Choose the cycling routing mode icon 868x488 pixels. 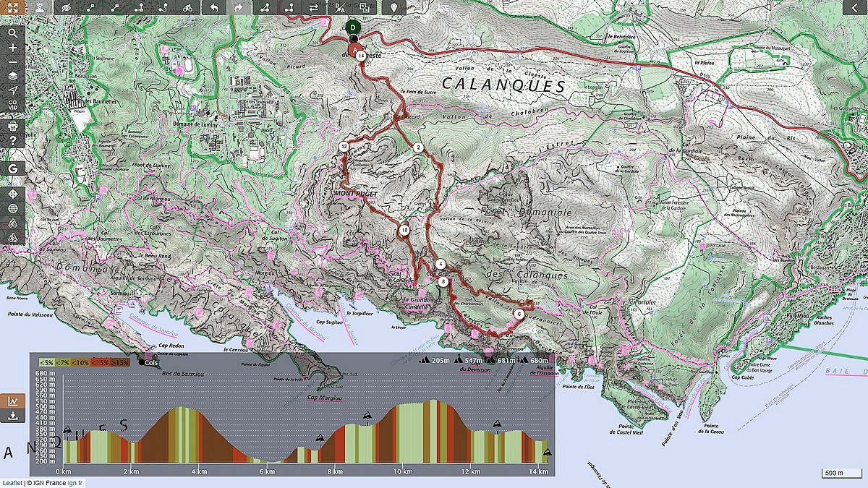tap(187, 8)
